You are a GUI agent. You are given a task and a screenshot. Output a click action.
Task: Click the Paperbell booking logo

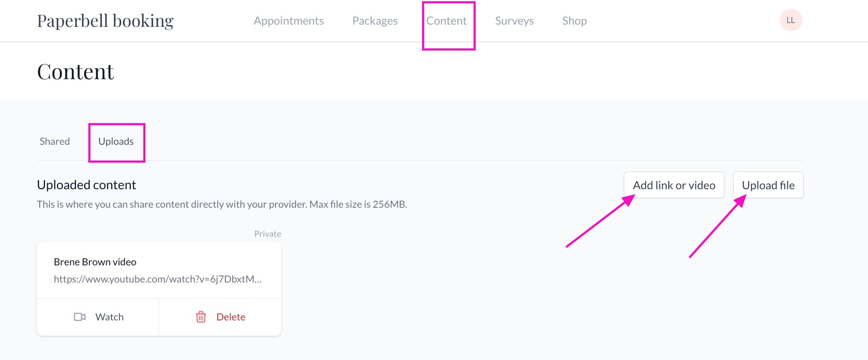coord(105,20)
